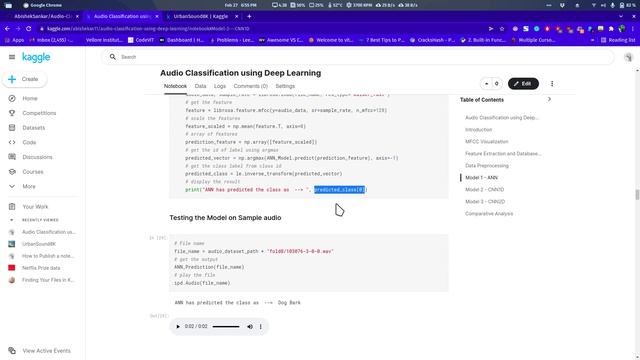
Task: Open How to Publish a notebook entry
Action: pyautogui.click(x=48, y=256)
